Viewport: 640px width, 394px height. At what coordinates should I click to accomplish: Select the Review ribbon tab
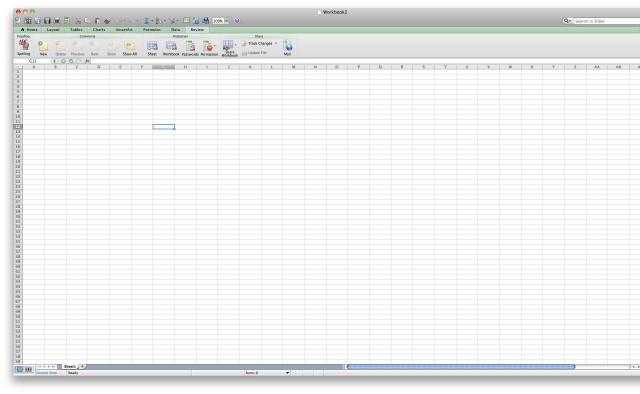tap(197, 30)
